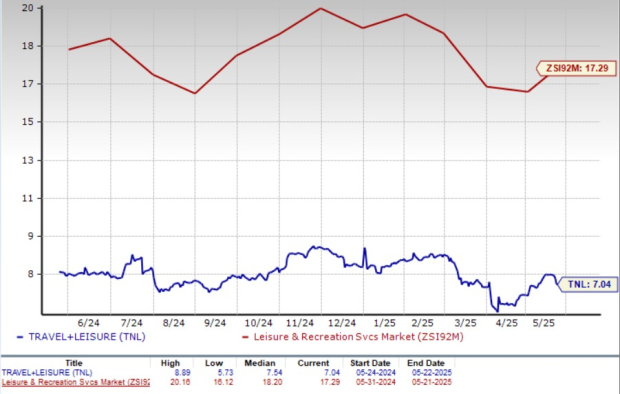Click TNL high value 8.89
Image resolution: width=620 pixels, height=394 pixels.
click(182, 373)
